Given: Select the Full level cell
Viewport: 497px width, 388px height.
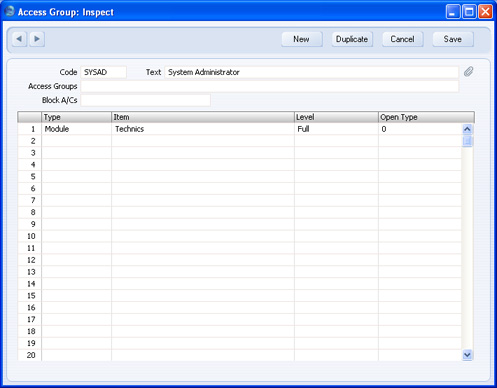Looking at the screenshot, I should point(336,129).
